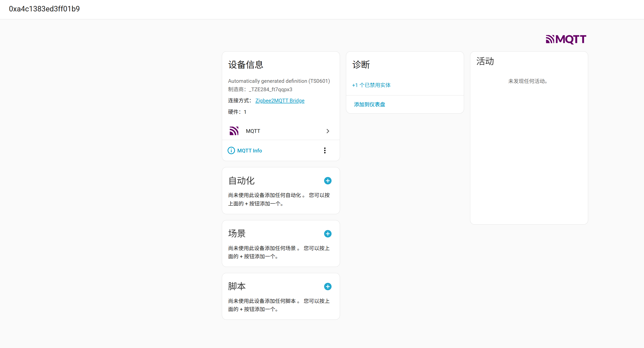This screenshot has height=348, width=644.
Task: Click the 自动化 card heading
Action: click(241, 181)
